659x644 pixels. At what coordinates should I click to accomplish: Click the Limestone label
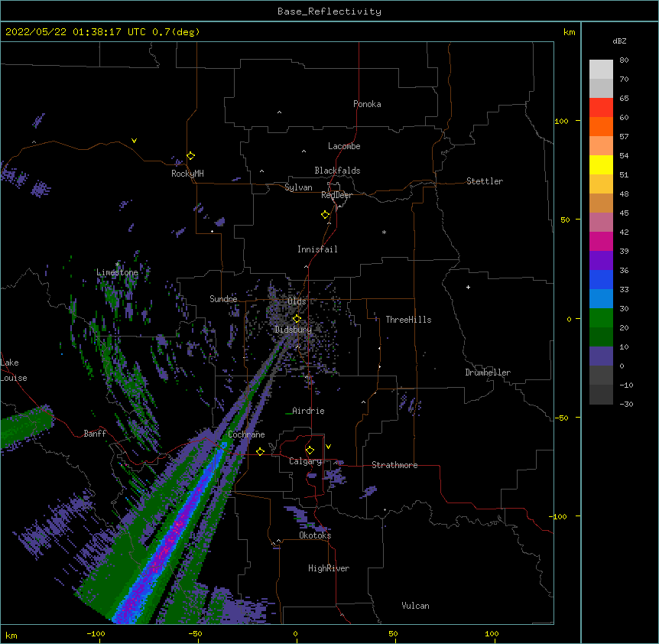click(117, 272)
